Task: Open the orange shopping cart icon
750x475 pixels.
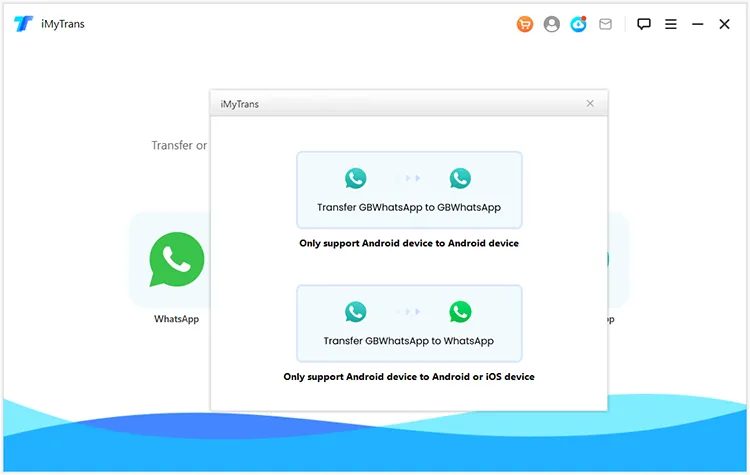Action: coord(525,24)
